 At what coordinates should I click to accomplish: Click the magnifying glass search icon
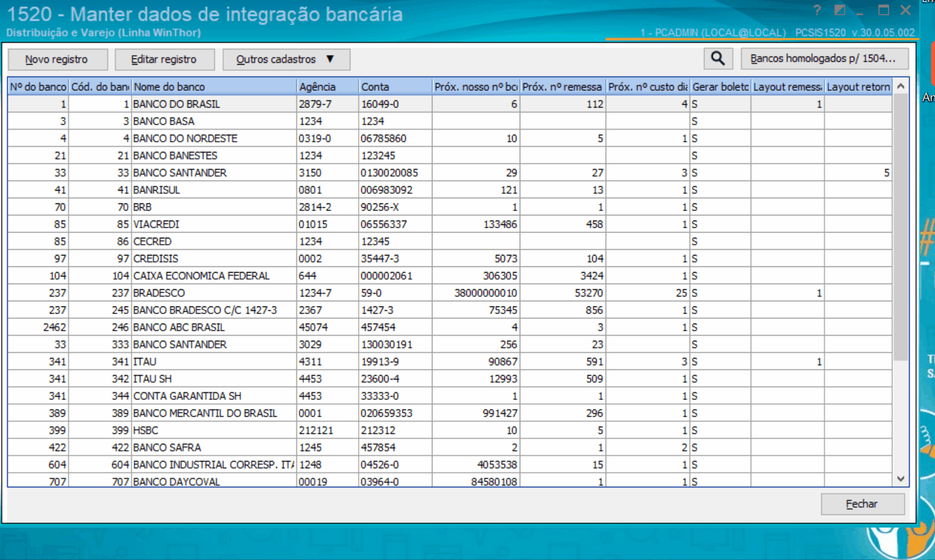coord(718,58)
